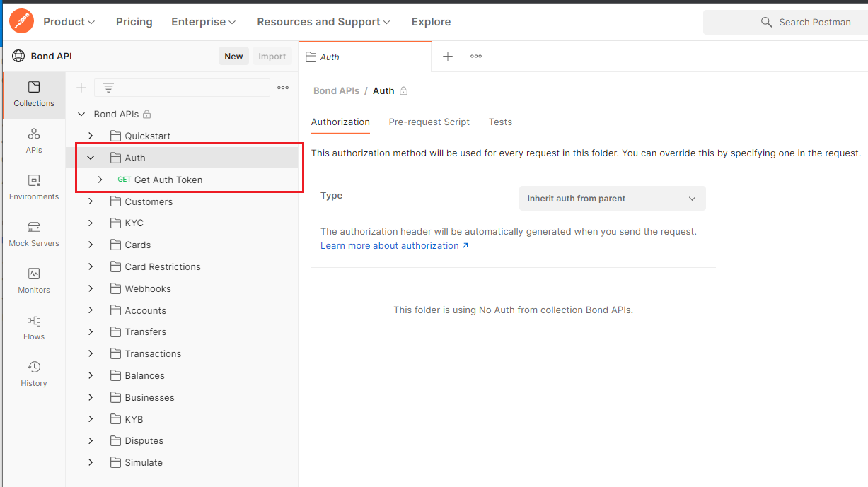Expand the Transfers folder chevron
This screenshot has width=868, height=487.
(91, 331)
